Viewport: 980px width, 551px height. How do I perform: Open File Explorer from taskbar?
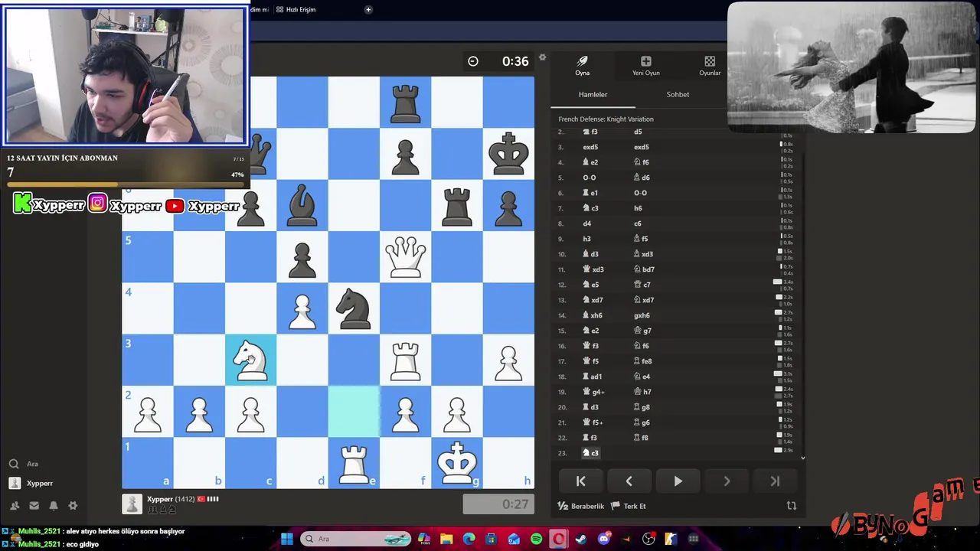pyautogui.click(x=446, y=539)
